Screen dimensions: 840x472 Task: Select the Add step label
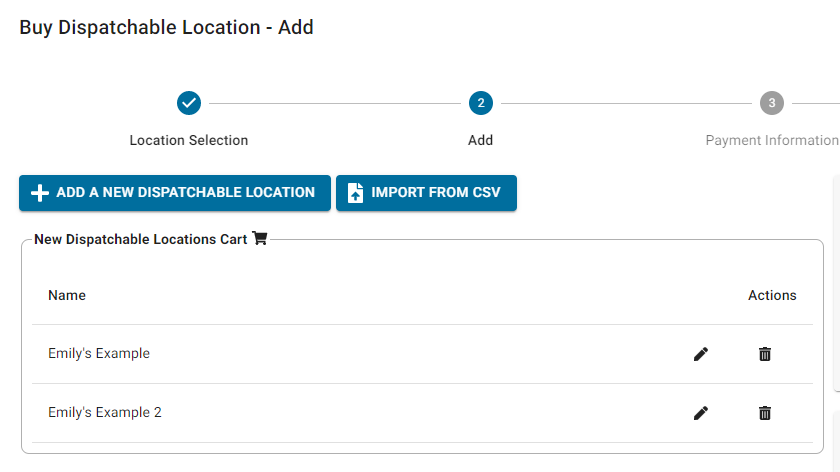480,140
